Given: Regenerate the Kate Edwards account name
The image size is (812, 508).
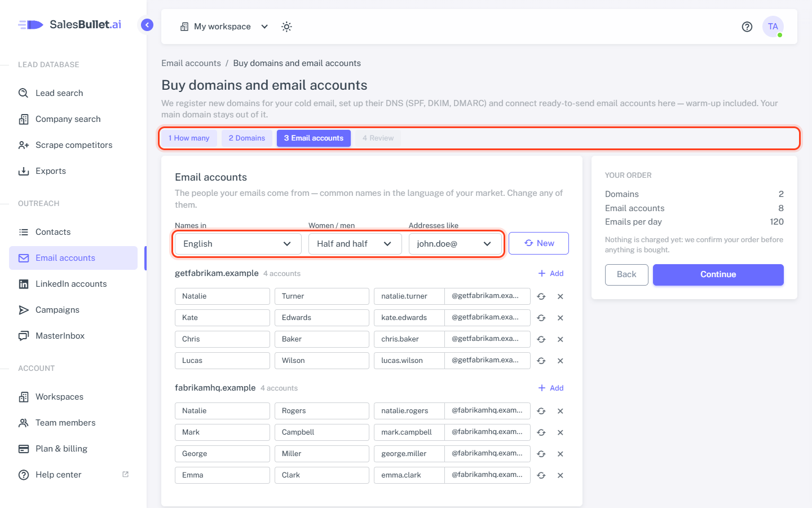Looking at the screenshot, I should [x=541, y=318].
